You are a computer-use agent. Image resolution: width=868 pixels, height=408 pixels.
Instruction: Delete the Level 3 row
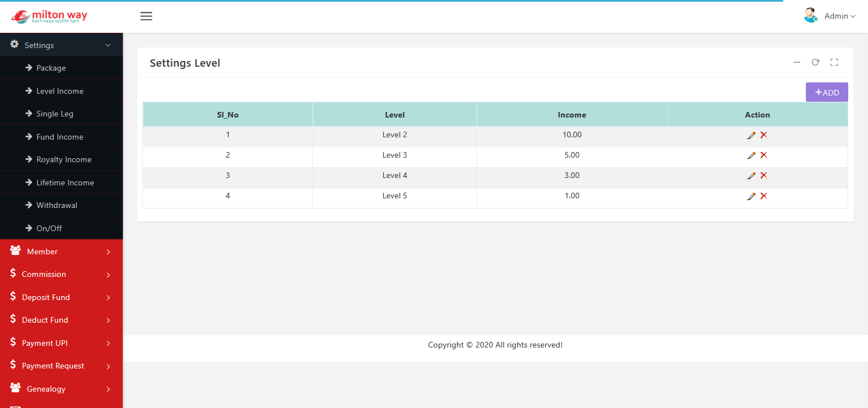click(763, 155)
